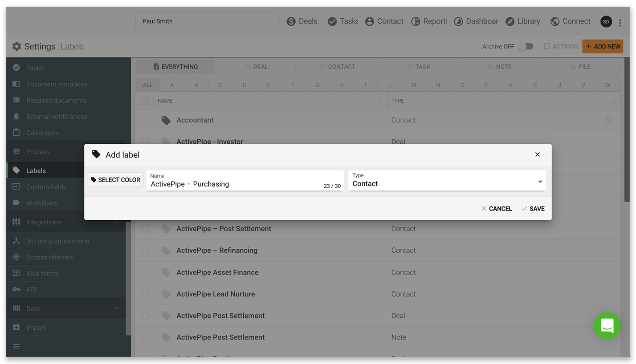Click the CANCEL button
This screenshot has height=364, width=636.
(497, 209)
